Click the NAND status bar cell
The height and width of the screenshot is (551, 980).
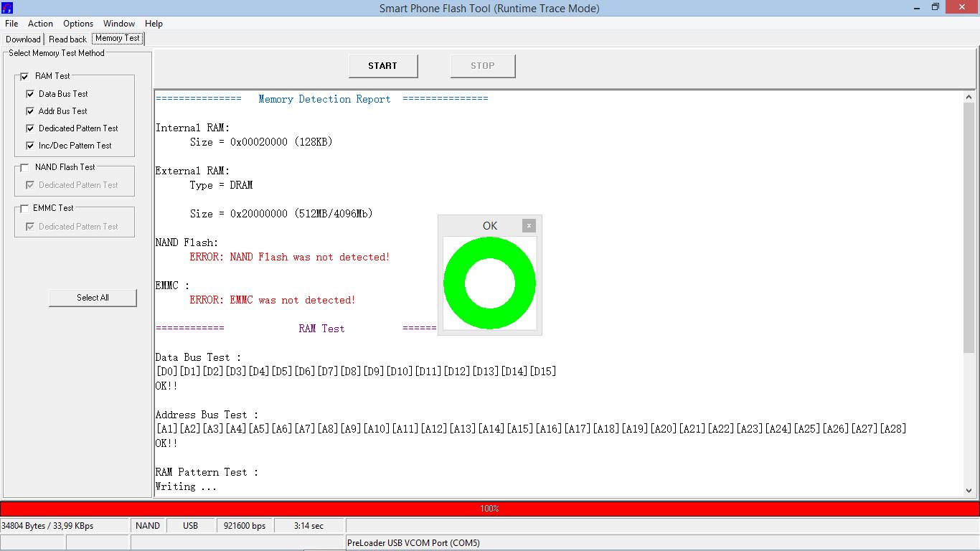coord(148,526)
